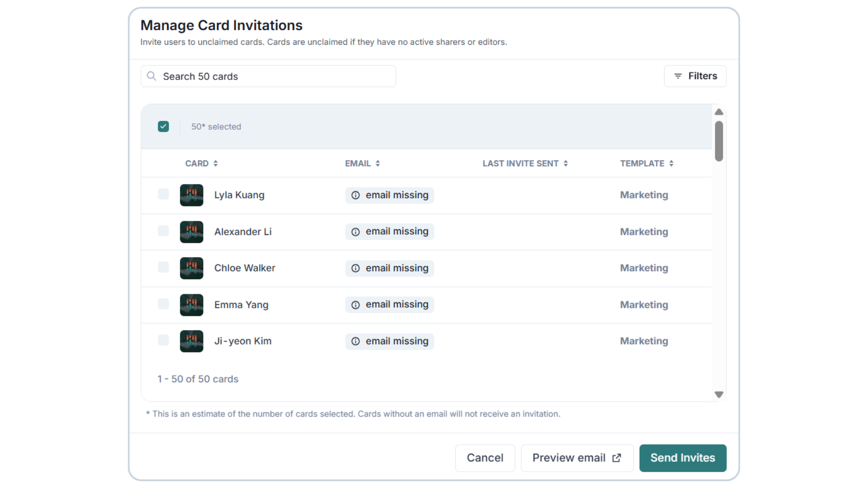This screenshot has width=868, height=488.
Task: Click external link icon in Preview email
Action: point(617,458)
